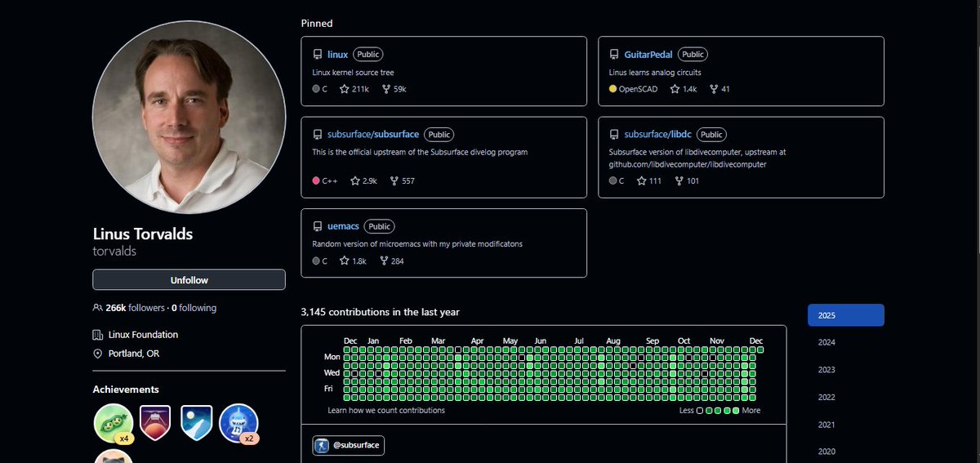
Task: Open the Mars rover achievement badge
Action: [155, 423]
